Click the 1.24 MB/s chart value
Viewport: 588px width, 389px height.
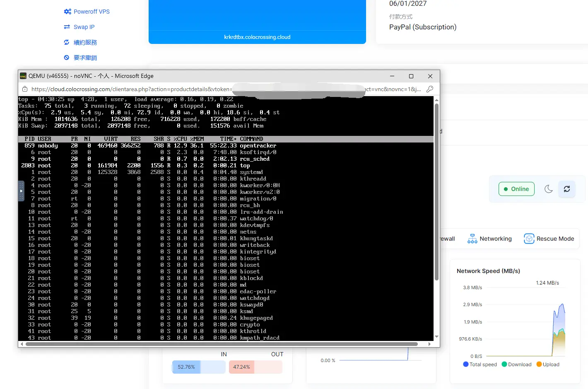click(x=547, y=283)
